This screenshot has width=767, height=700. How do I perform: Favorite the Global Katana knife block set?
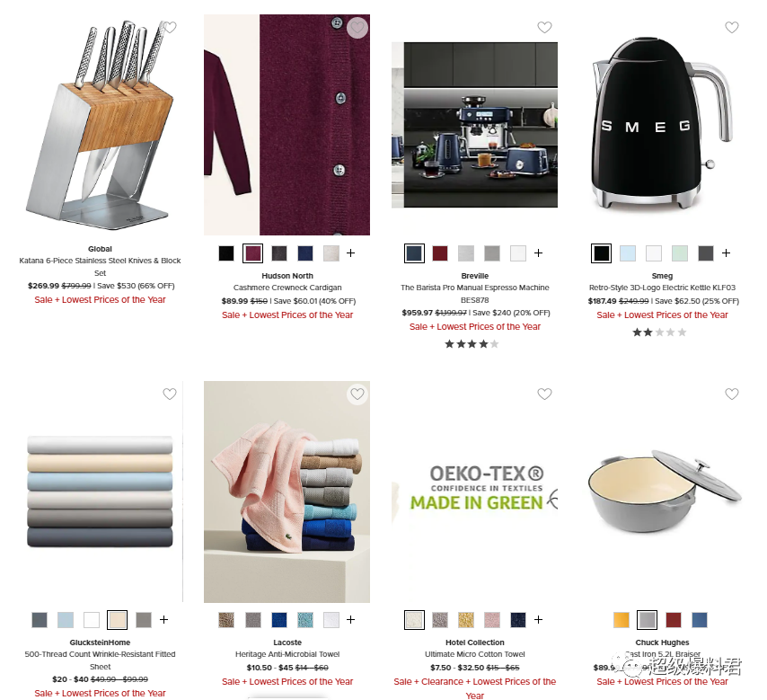coord(170,28)
